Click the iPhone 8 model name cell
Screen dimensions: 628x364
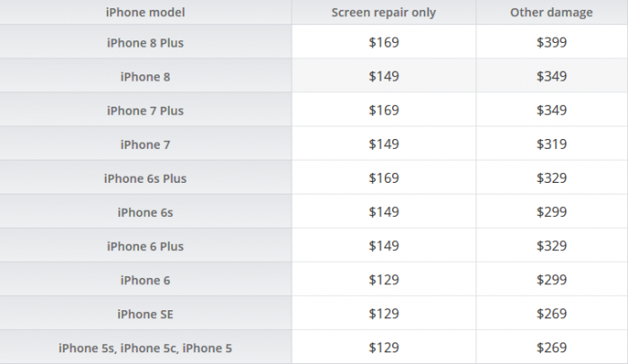(145, 77)
